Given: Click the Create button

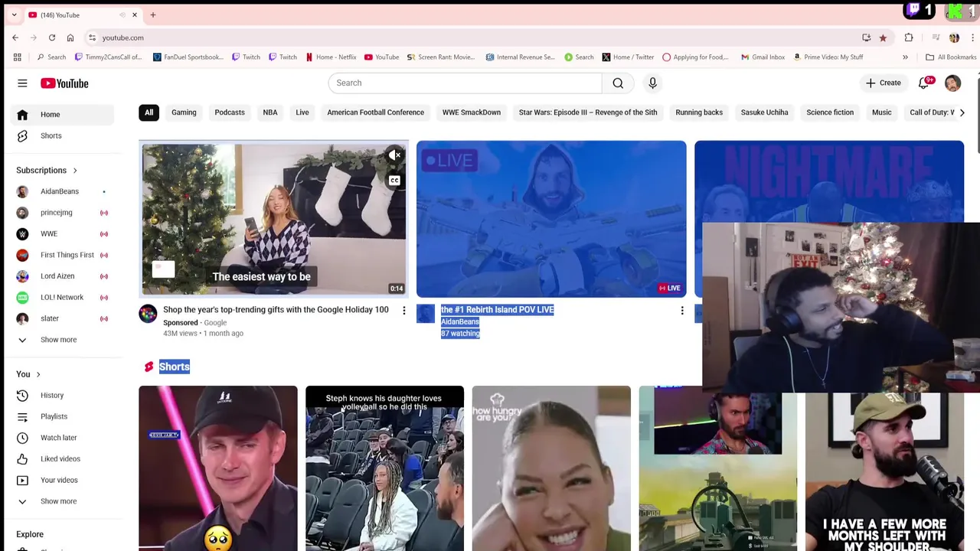Looking at the screenshot, I should tap(883, 83).
